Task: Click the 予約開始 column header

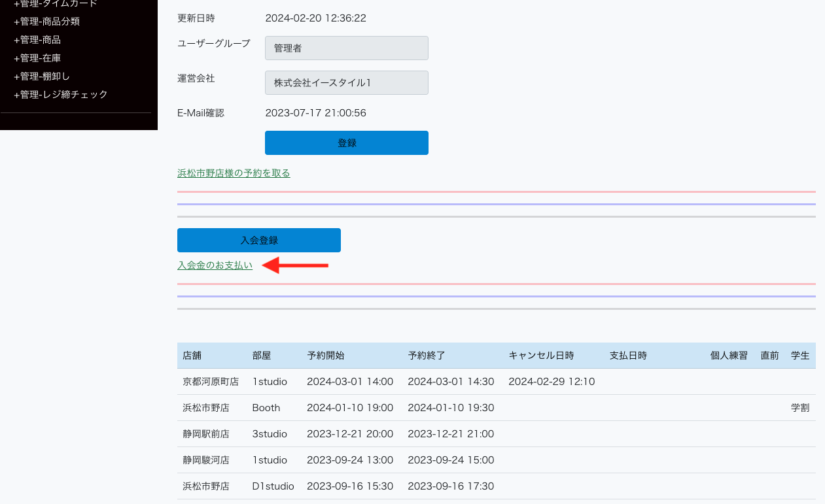Action: click(x=325, y=356)
